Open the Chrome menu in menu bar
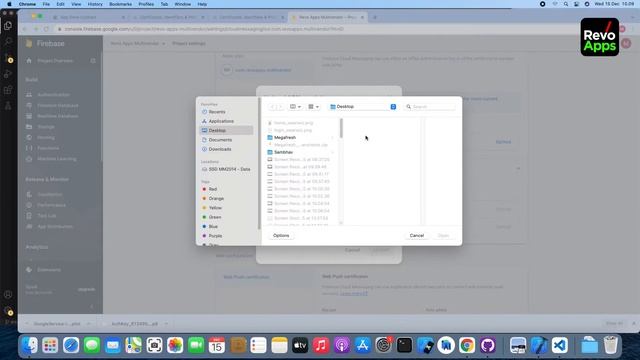640x360 pixels. pos(27,4)
